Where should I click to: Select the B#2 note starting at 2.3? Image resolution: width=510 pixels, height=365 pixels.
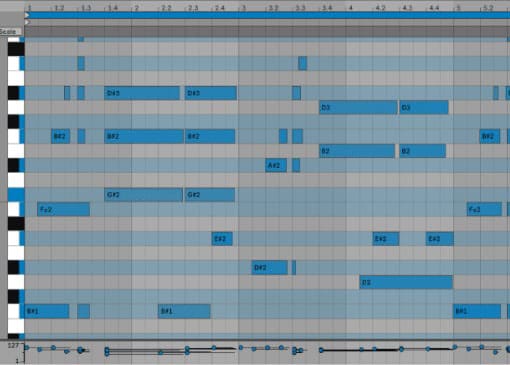pos(210,136)
